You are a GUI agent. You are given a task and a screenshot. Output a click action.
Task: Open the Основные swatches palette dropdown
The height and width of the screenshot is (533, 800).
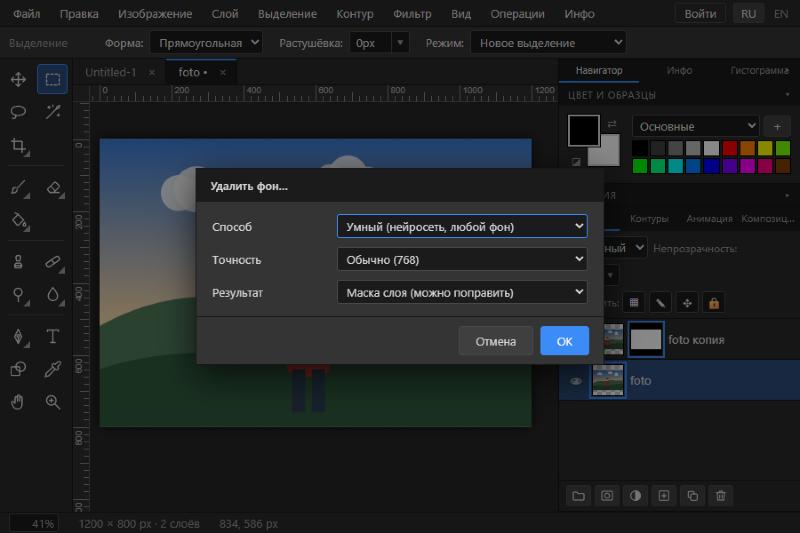point(695,126)
